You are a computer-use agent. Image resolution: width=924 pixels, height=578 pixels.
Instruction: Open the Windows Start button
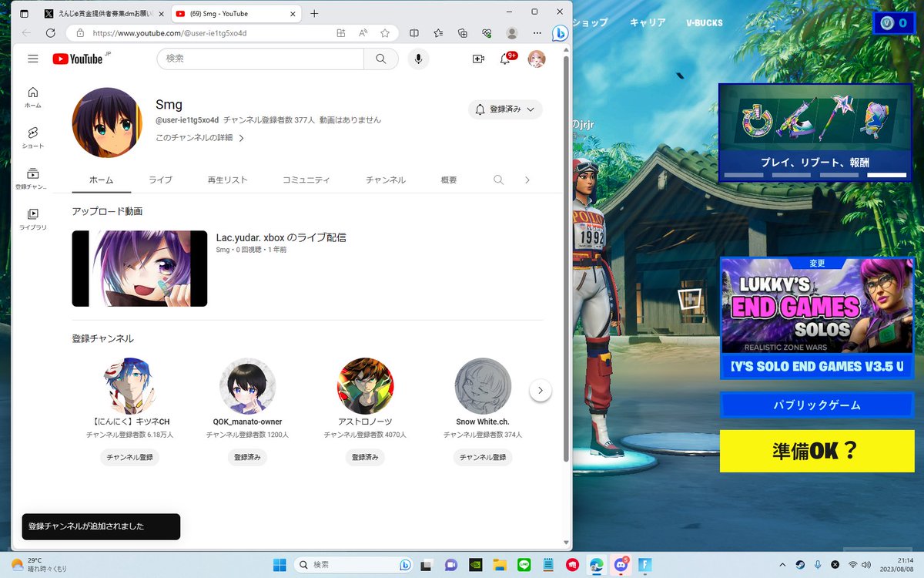coord(279,565)
